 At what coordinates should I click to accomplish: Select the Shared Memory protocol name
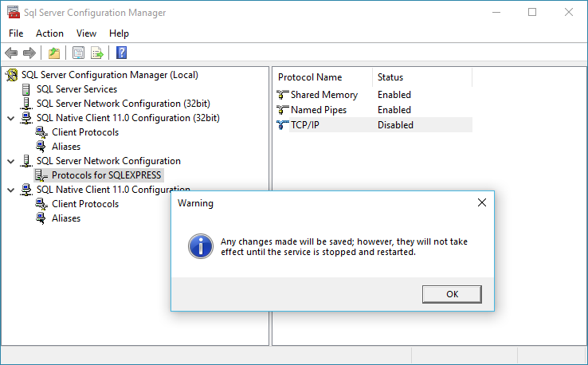pyautogui.click(x=324, y=95)
